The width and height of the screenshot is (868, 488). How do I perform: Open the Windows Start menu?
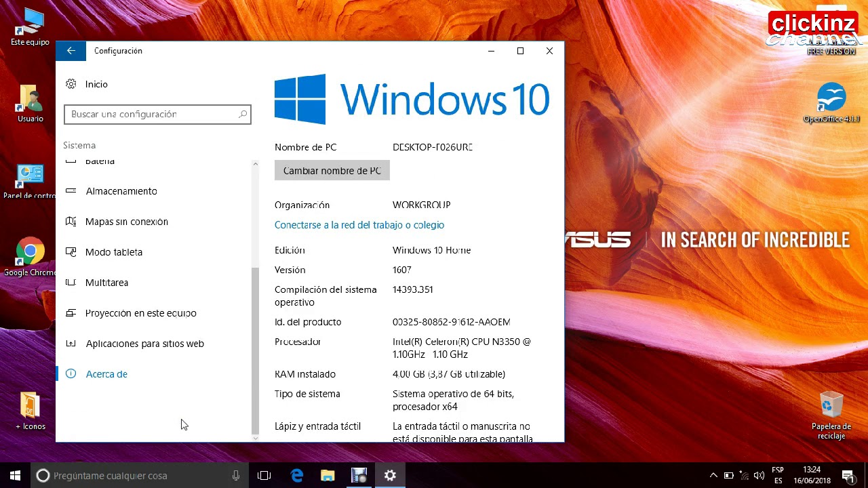click(x=15, y=476)
